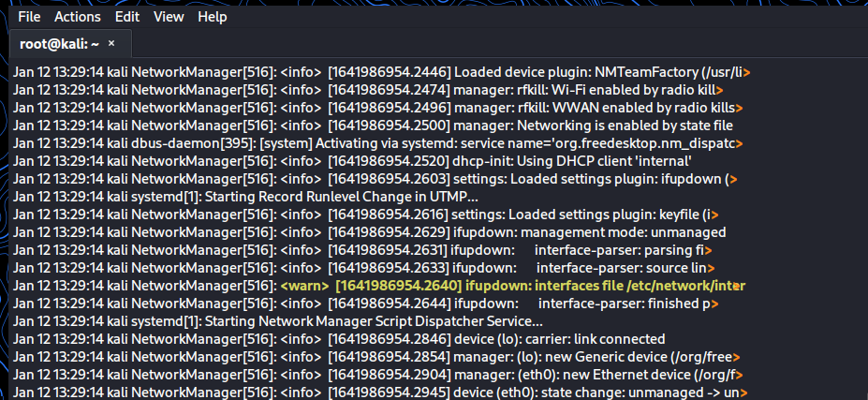
Task: Click the DHCP client 'internal' log line
Action: tap(375, 161)
